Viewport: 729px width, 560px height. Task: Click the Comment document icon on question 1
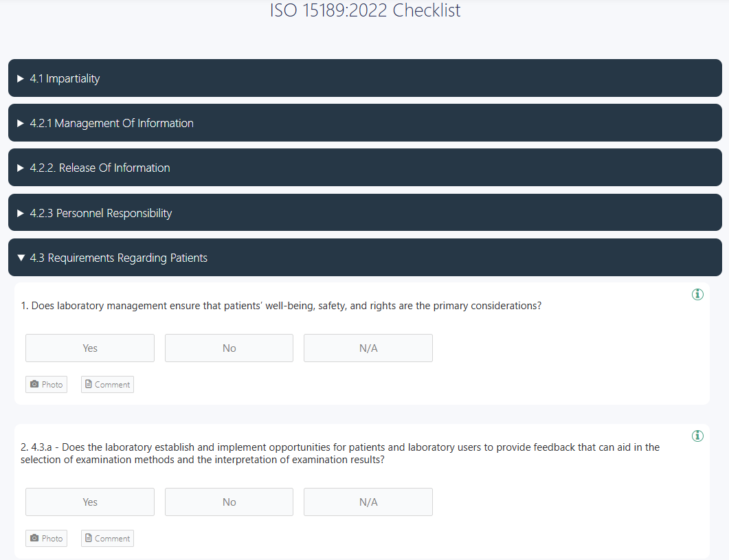click(x=88, y=384)
